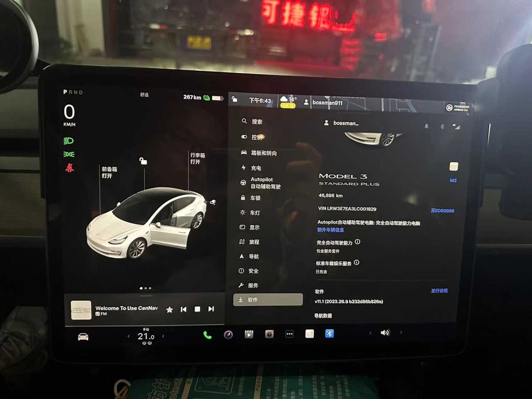The image size is (532, 399).
Task: Tap the Bluetooth icon in the settings header
Action: click(x=442, y=126)
